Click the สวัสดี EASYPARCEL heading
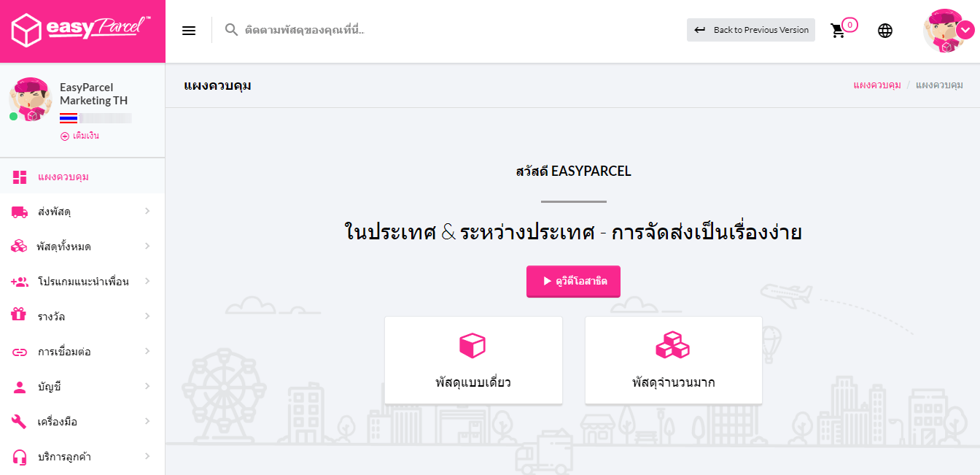The height and width of the screenshot is (475, 980). [573, 172]
